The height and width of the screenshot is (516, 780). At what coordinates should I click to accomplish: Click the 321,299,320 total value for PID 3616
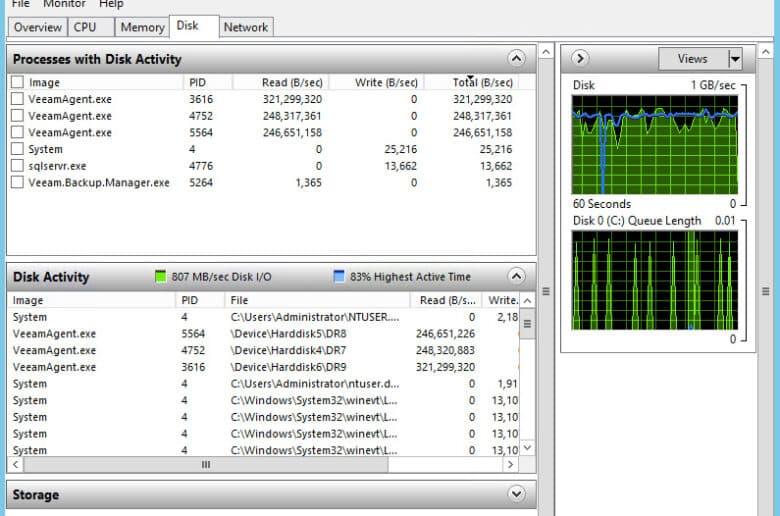(x=483, y=99)
